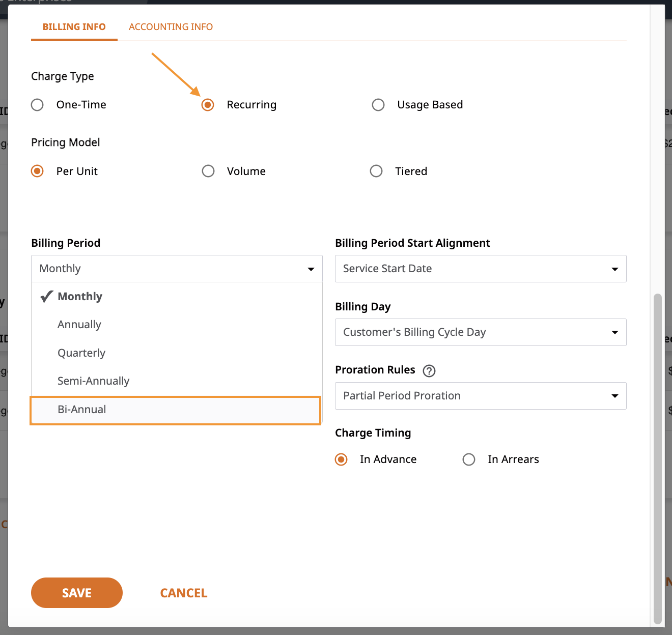
Task: Pick Annually from the billing period list
Action: pos(177,325)
